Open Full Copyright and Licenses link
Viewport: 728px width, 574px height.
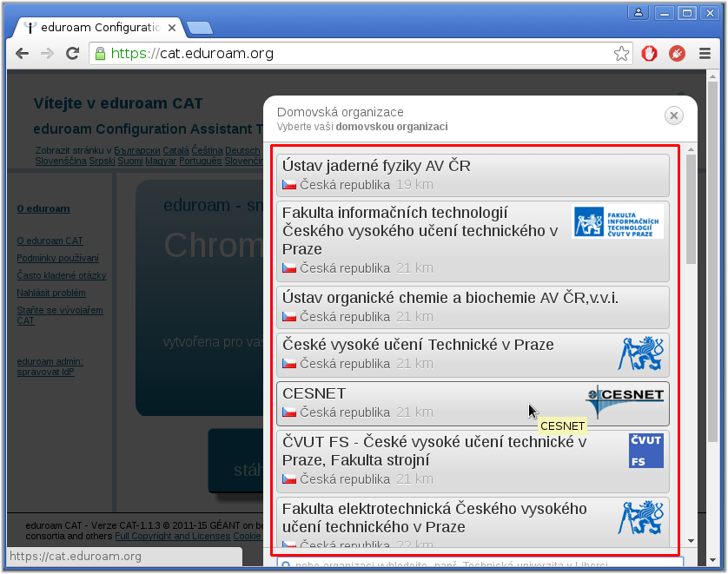click(x=173, y=536)
